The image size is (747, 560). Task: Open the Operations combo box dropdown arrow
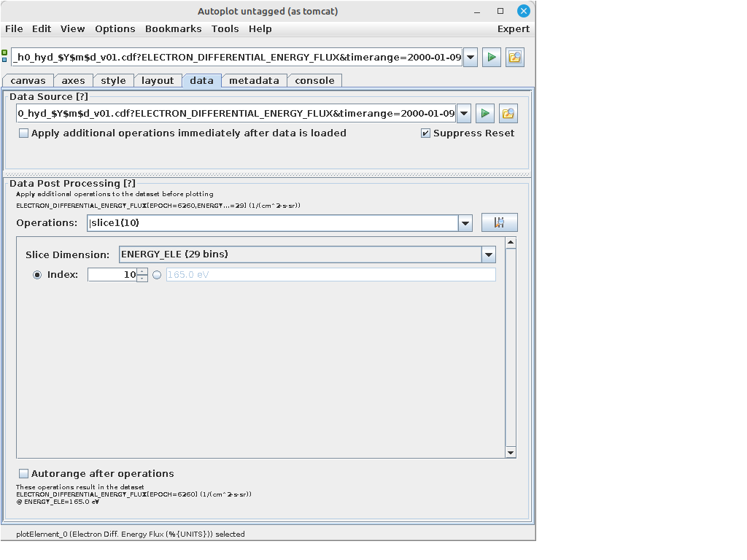(465, 223)
